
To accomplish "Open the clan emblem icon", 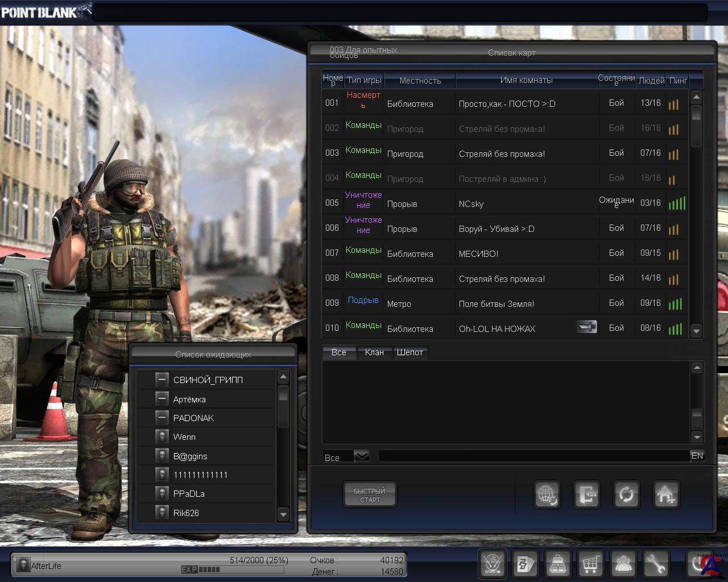I will point(492,564).
